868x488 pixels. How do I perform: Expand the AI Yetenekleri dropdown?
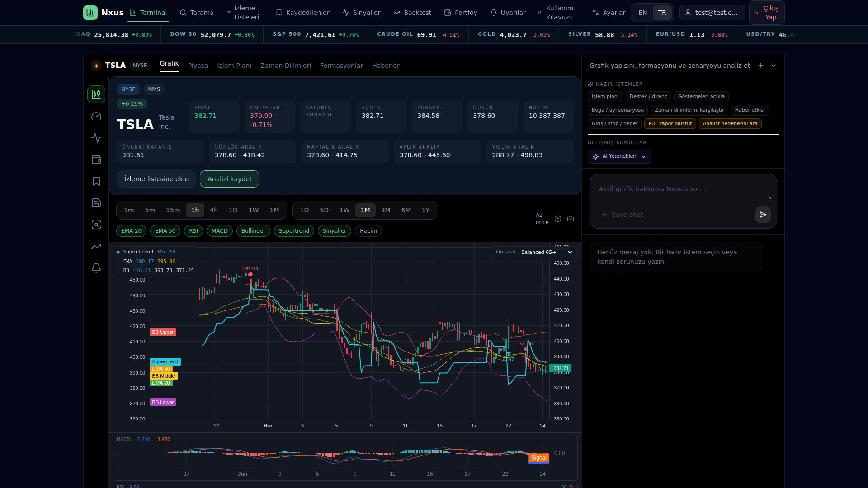coord(619,156)
